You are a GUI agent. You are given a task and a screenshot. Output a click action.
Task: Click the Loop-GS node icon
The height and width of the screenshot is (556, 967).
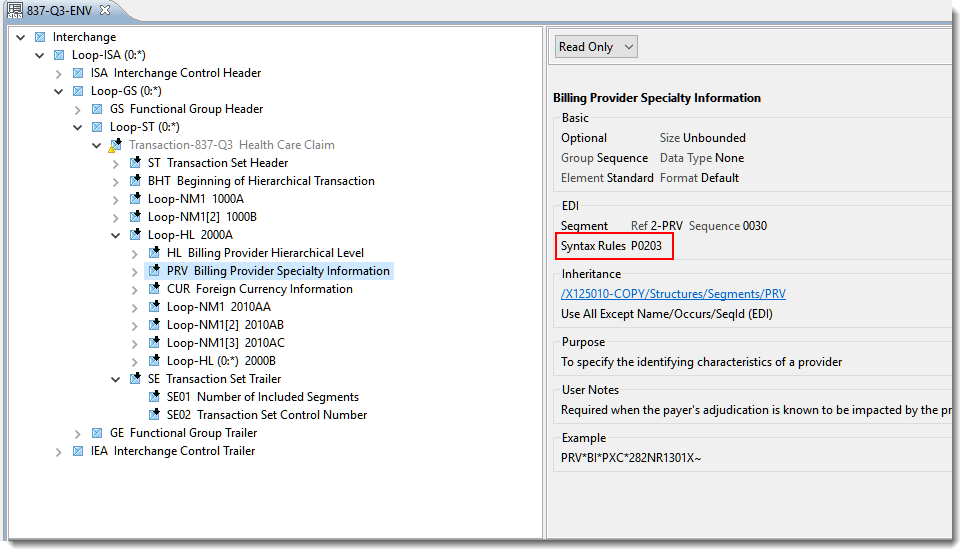(x=78, y=91)
